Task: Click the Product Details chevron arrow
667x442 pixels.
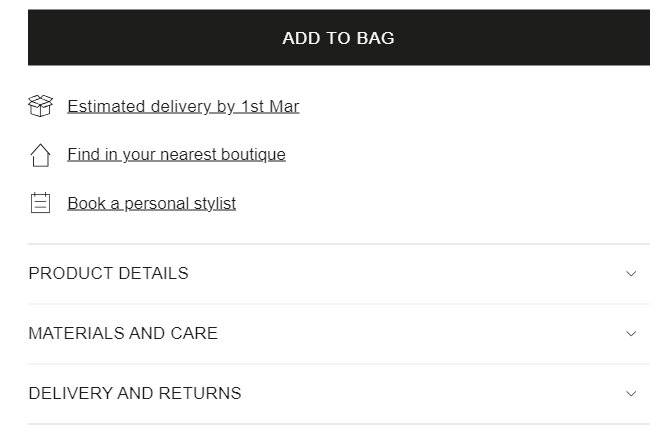Action: coord(631,274)
